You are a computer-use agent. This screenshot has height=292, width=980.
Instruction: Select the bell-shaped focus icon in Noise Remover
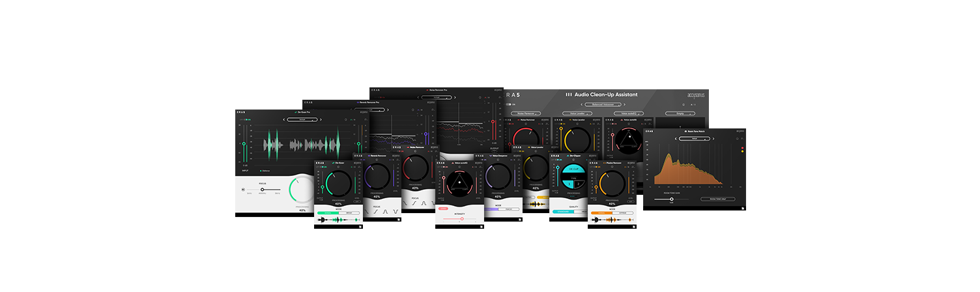(x=424, y=203)
